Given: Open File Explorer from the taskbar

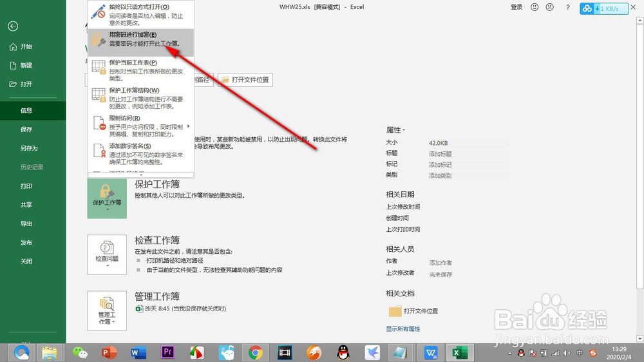Looking at the screenshot, I should click(50, 352).
